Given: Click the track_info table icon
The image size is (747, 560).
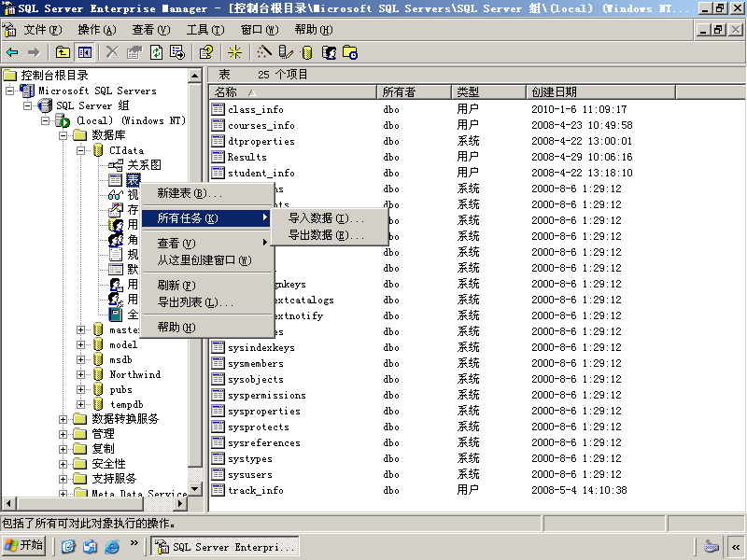Looking at the screenshot, I should click(218, 490).
